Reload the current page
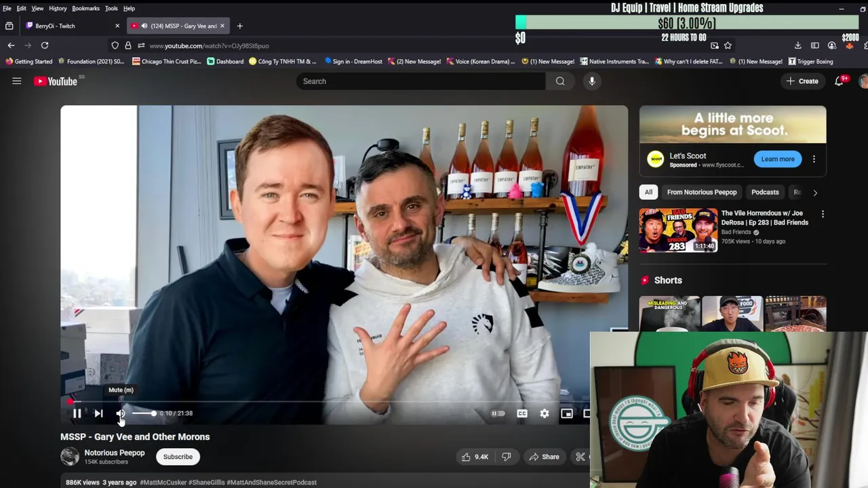This screenshot has width=868, height=488. (45, 45)
